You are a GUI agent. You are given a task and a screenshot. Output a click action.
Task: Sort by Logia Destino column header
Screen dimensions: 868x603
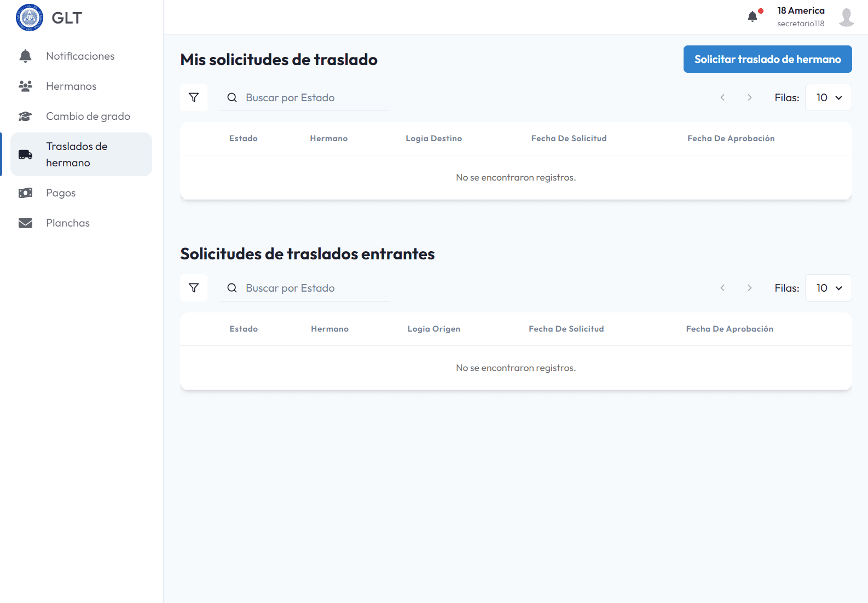(x=433, y=138)
